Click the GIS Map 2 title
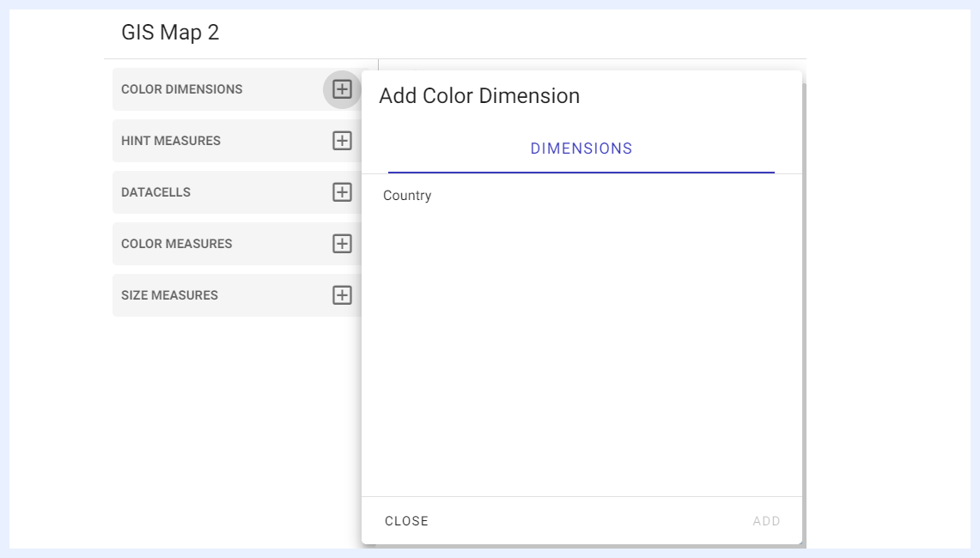Screen dimensions: 980x558 [170, 33]
